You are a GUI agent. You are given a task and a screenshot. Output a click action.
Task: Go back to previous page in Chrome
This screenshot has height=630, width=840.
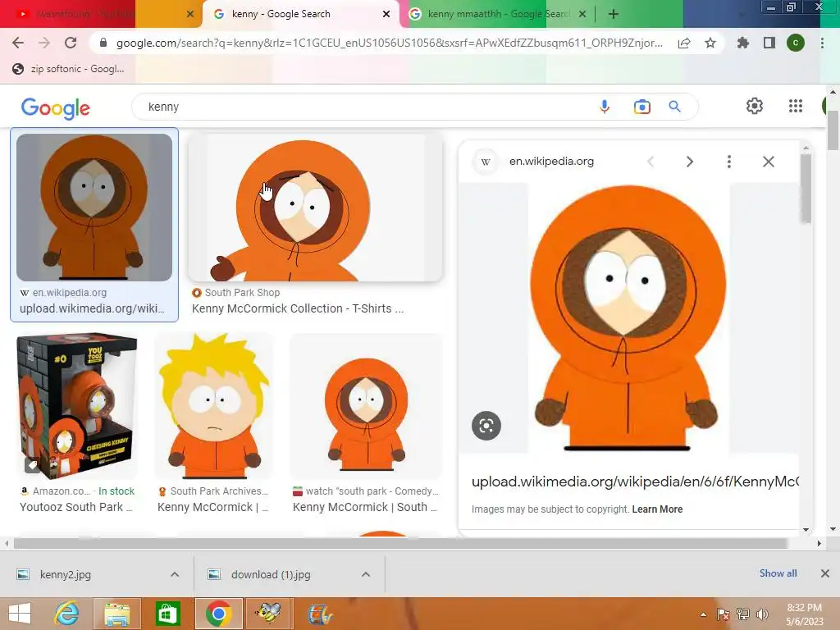pyautogui.click(x=18, y=43)
